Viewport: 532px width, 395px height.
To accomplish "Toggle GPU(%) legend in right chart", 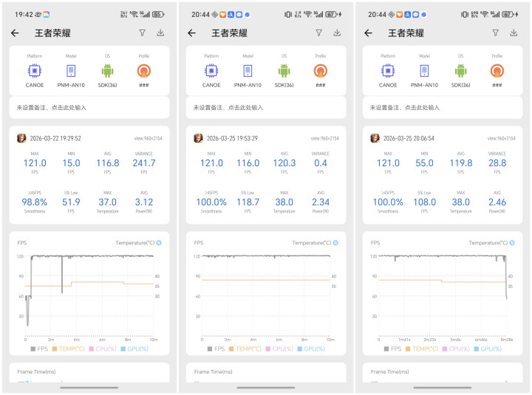I will 488,349.
